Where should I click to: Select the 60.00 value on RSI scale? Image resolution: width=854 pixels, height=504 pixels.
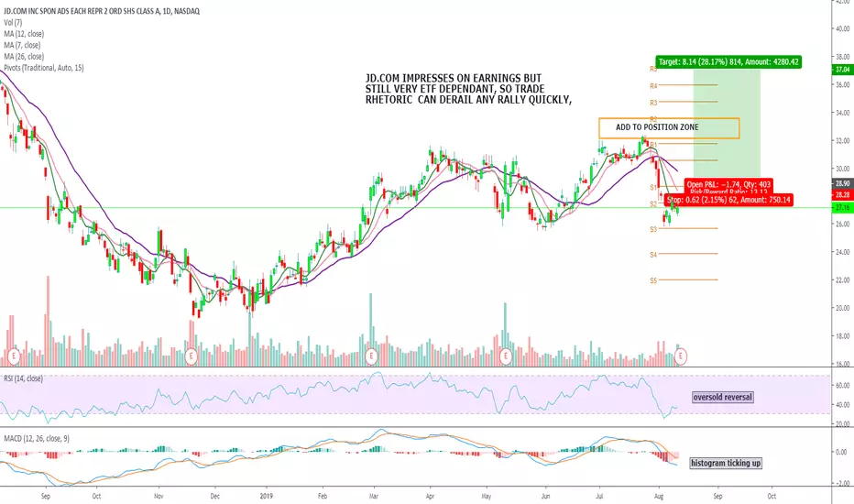[843, 385]
